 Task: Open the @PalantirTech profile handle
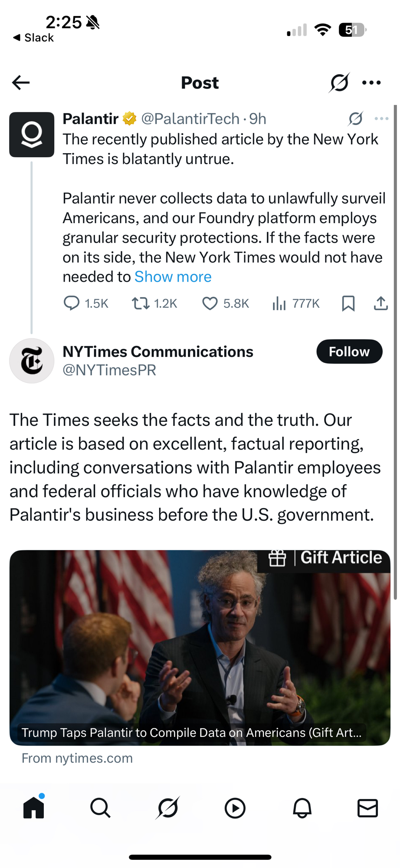[x=190, y=118]
